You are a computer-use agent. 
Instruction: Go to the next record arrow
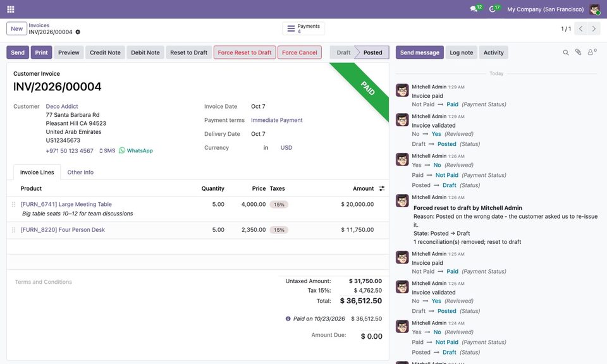coord(594,28)
